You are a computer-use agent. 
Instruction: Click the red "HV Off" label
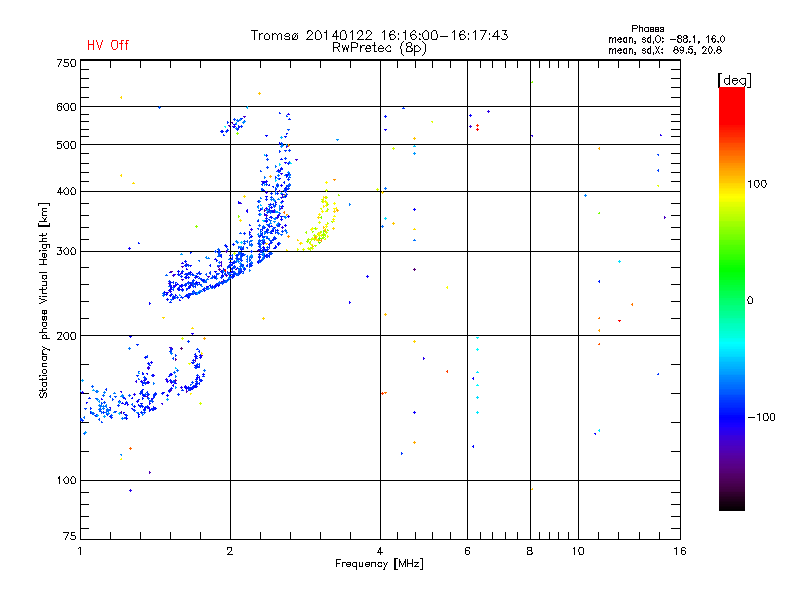point(108,45)
